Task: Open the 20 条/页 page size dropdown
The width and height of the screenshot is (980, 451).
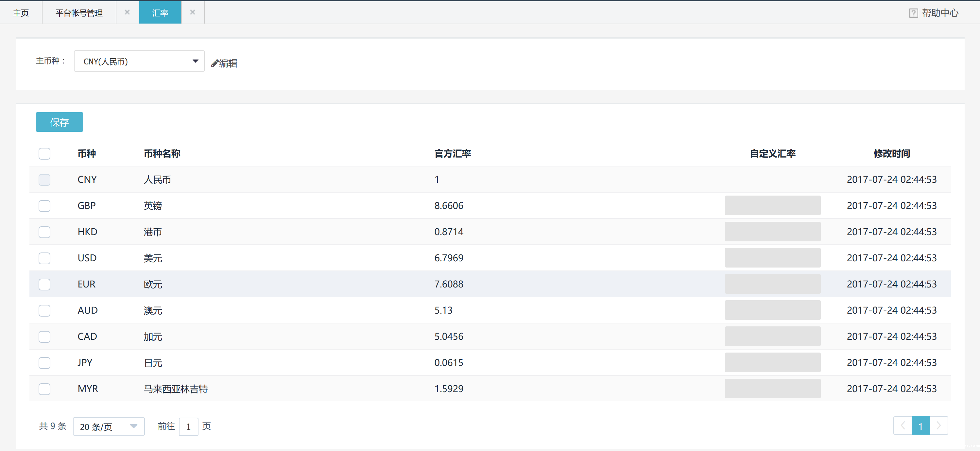Action: 109,426
